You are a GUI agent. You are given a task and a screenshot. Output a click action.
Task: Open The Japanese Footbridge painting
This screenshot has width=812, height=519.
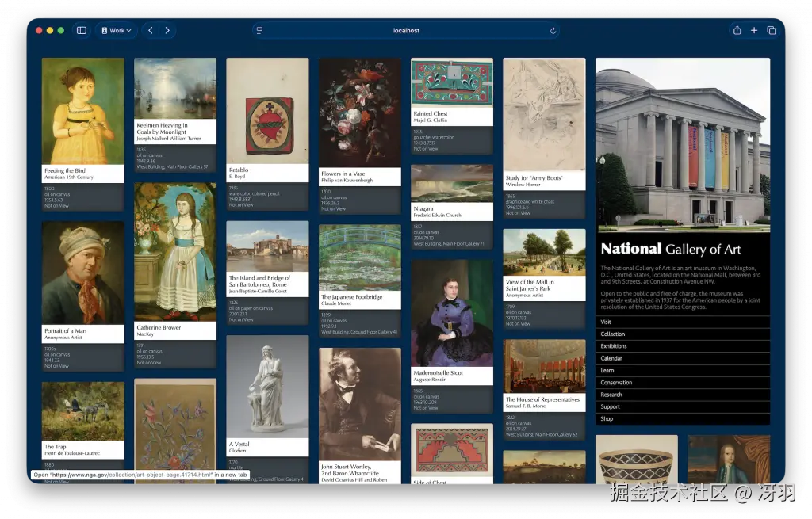(x=359, y=258)
